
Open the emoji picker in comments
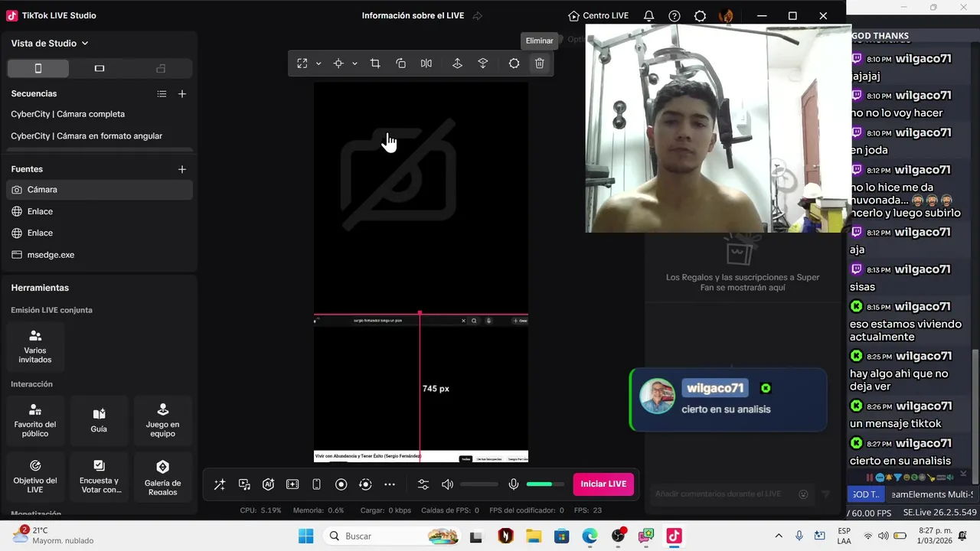(803, 494)
